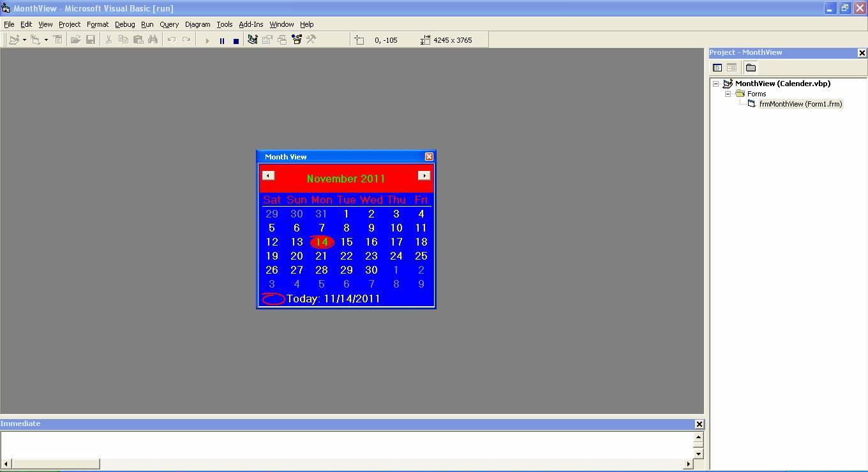Click the Paste toolbar icon
Screen dimensions: 868x472
click(x=138, y=40)
